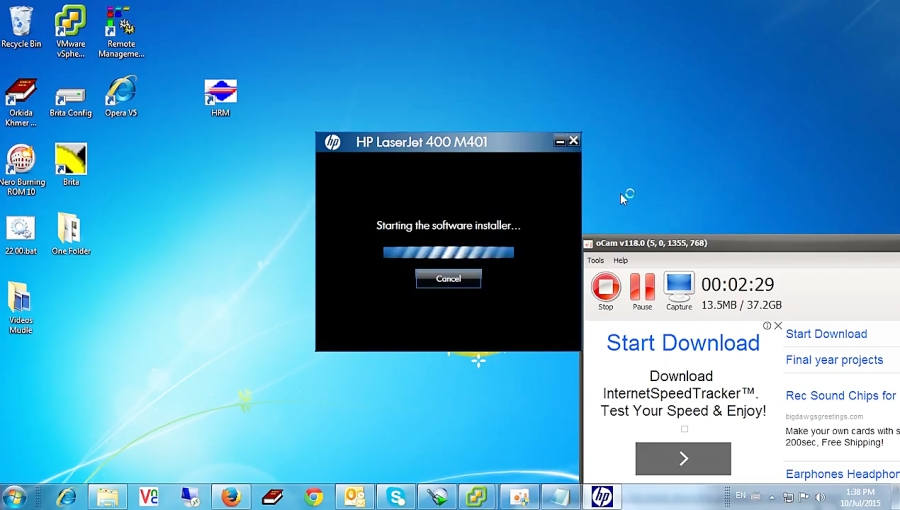Open the red book taskbar icon
Viewport: 900px width, 510px height.
(273, 496)
